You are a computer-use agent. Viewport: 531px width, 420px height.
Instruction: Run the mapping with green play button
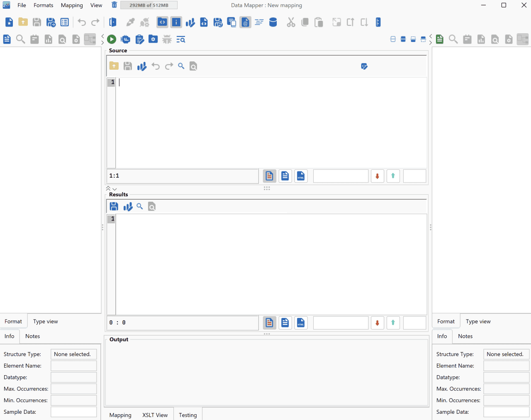[112, 39]
